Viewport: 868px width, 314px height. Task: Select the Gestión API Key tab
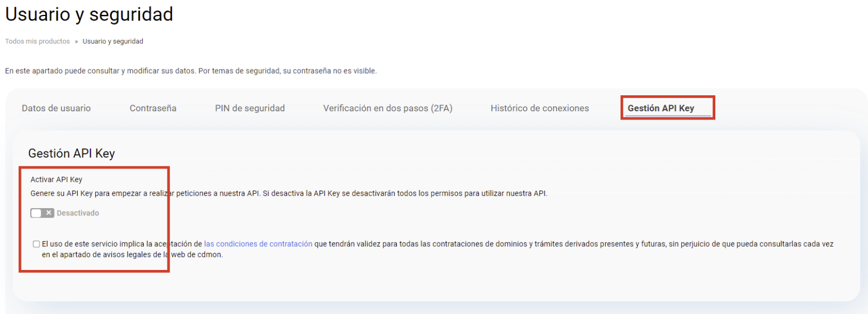click(661, 108)
